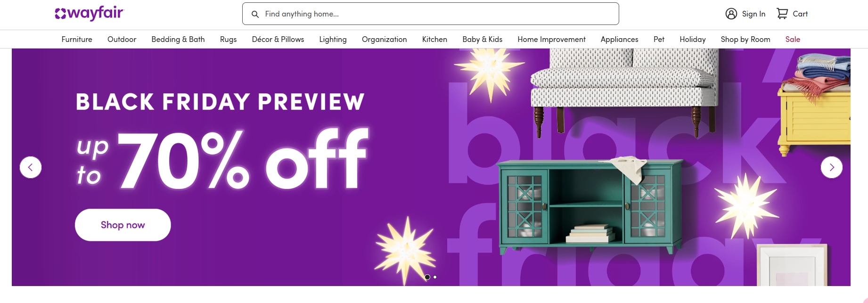Expand the Décor & Pillows menu
This screenshot has height=303, width=868.
point(278,39)
